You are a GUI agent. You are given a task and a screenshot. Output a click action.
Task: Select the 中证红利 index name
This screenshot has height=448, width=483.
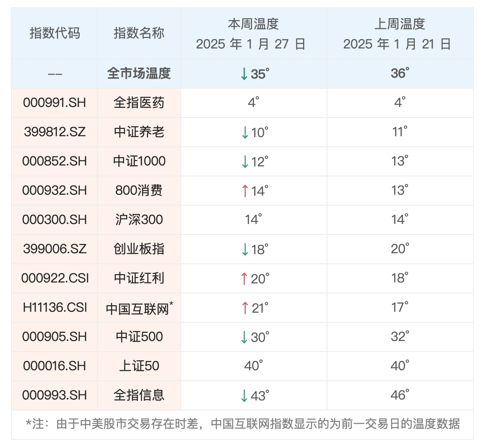[x=139, y=278]
